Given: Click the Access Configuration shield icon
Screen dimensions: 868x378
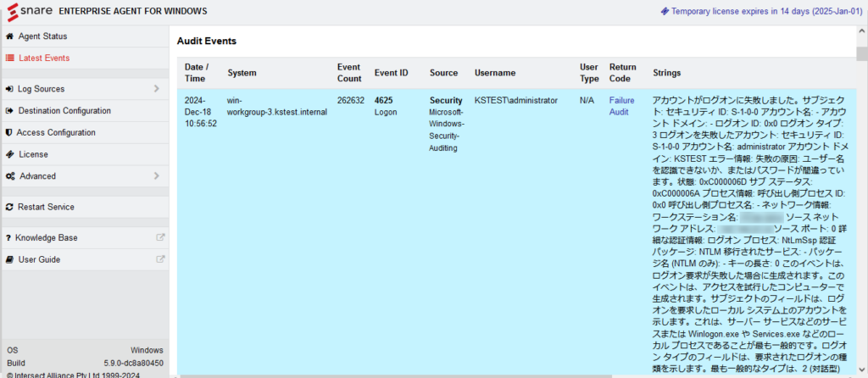Looking at the screenshot, I should point(8,133).
